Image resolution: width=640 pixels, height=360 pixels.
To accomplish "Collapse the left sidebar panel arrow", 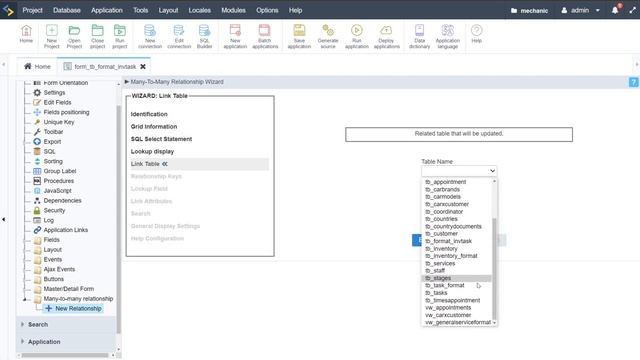I will (4, 220).
